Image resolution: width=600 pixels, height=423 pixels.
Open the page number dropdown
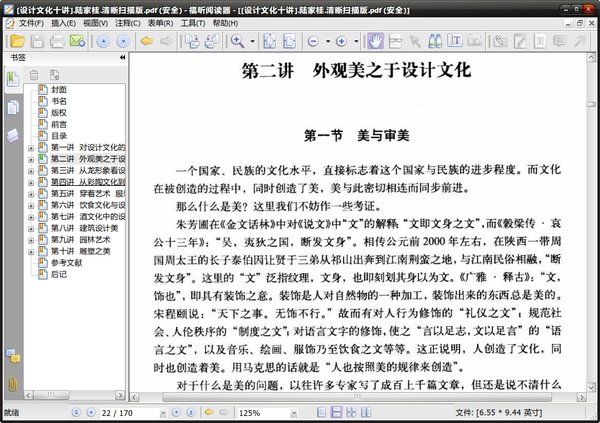coord(163,413)
